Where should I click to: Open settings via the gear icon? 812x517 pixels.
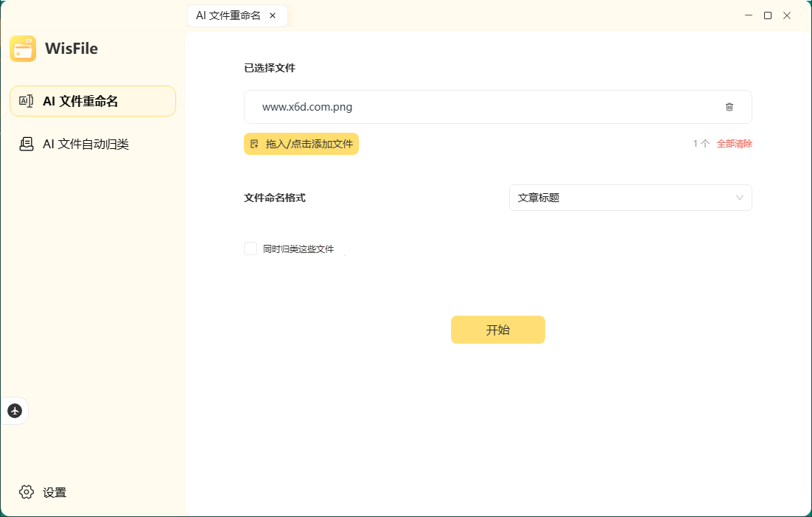pos(27,492)
